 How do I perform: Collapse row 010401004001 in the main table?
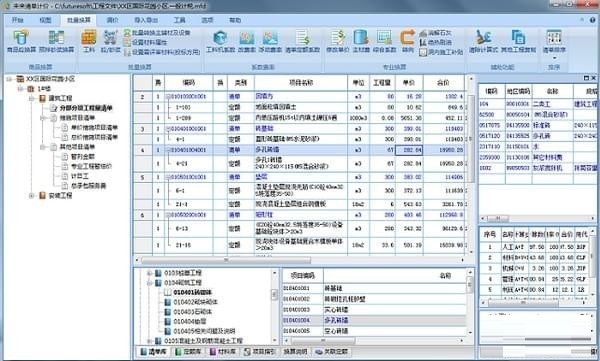click(x=168, y=150)
